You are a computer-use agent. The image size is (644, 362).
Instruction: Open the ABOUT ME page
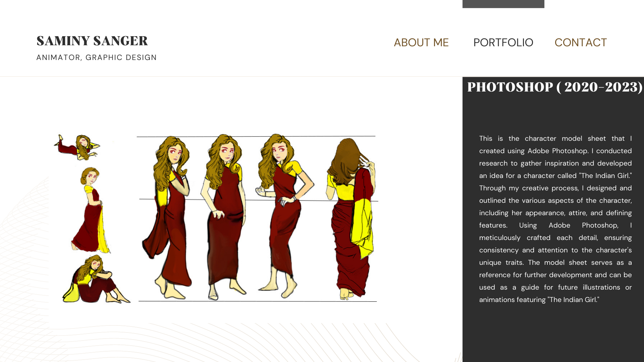[421, 43]
